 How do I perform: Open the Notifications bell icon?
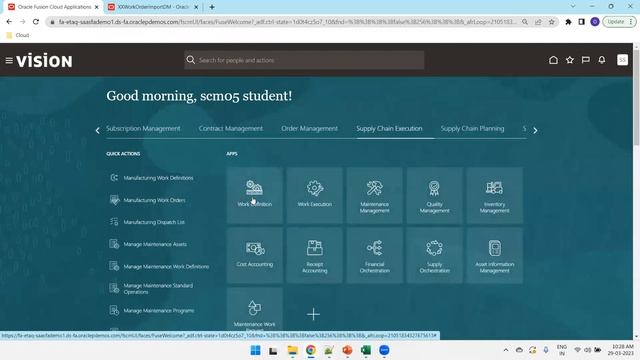(x=602, y=60)
